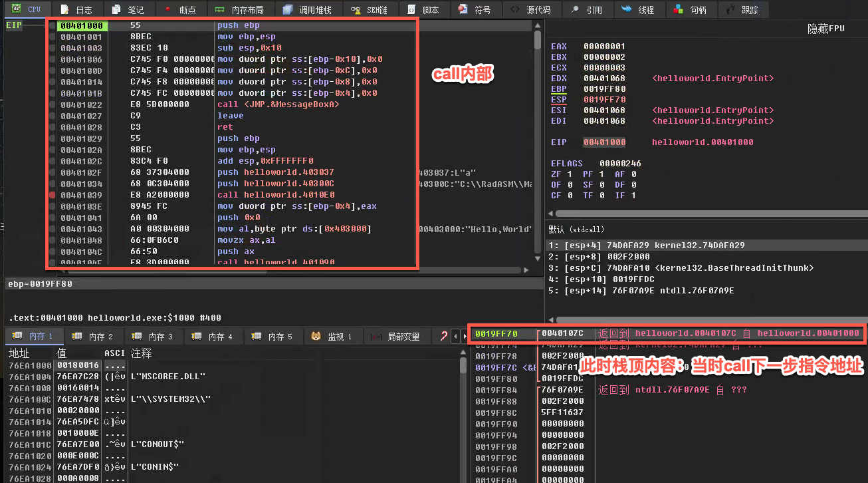The image size is (868, 483).
Task: Select the ESP register value 0019FF70
Action: tap(605, 100)
